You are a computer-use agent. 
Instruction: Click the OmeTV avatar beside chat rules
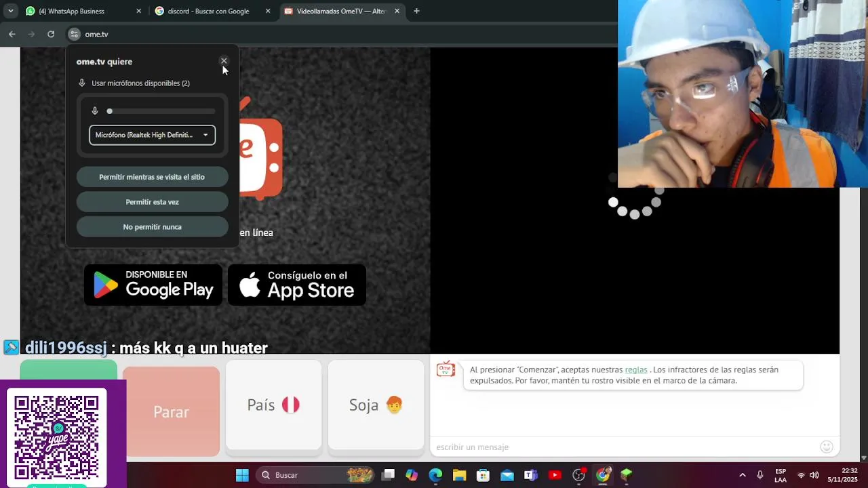click(446, 369)
